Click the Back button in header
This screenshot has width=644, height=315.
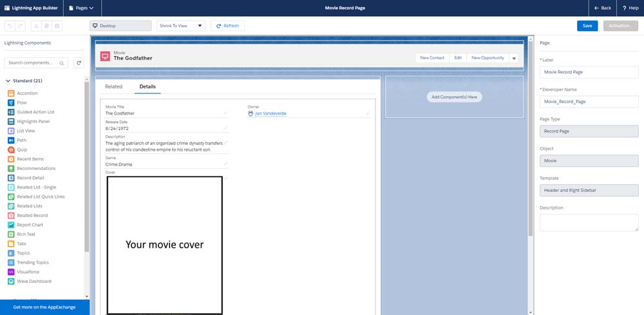602,8
